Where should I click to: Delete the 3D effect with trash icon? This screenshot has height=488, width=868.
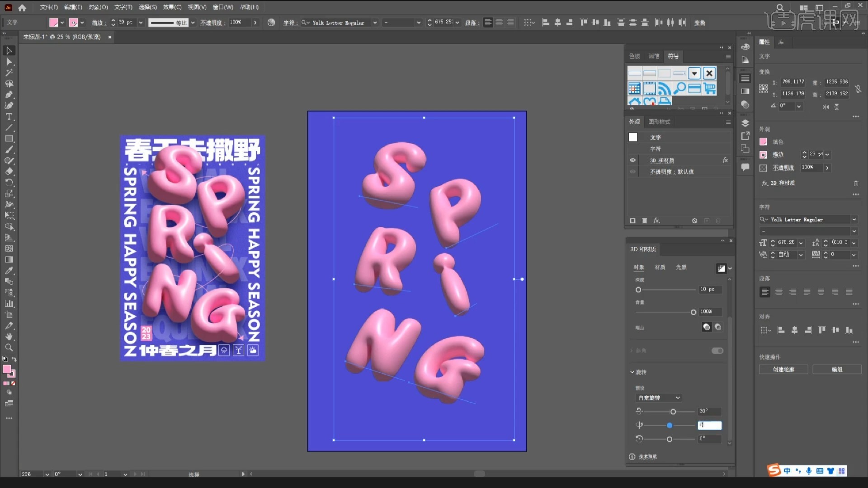click(x=856, y=183)
